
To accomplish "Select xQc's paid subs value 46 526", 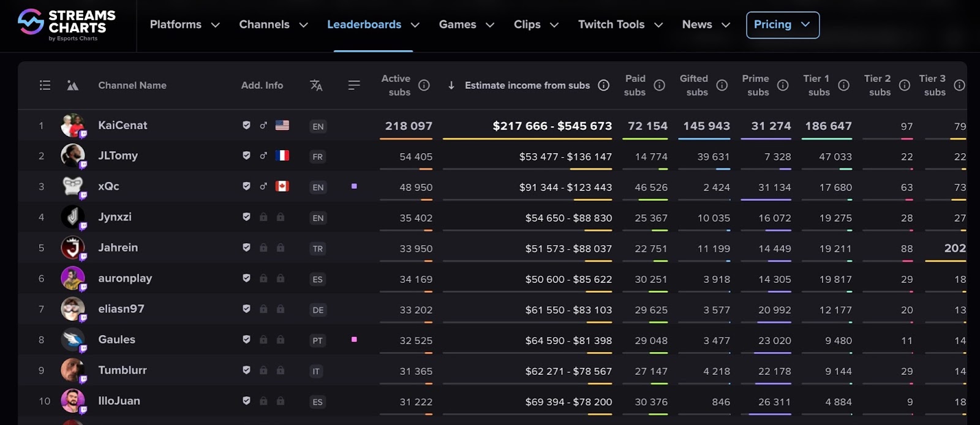I will coord(651,187).
